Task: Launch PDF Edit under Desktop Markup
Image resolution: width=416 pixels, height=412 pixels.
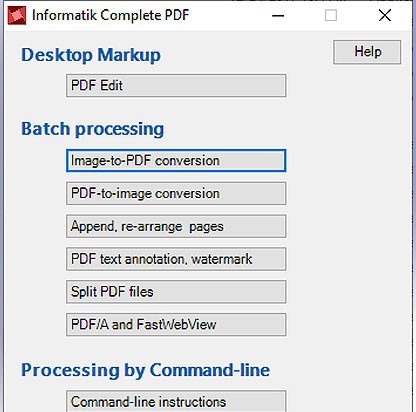Action: [176, 86]
